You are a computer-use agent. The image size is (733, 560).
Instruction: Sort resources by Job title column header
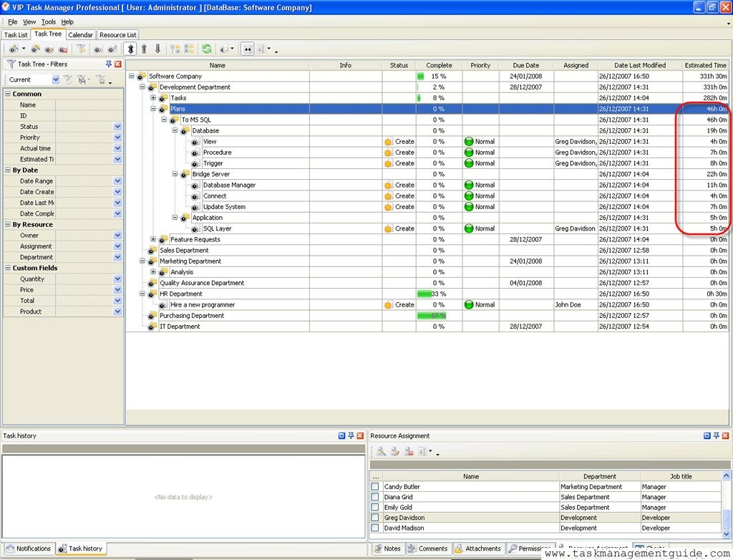tap(681, 476)
